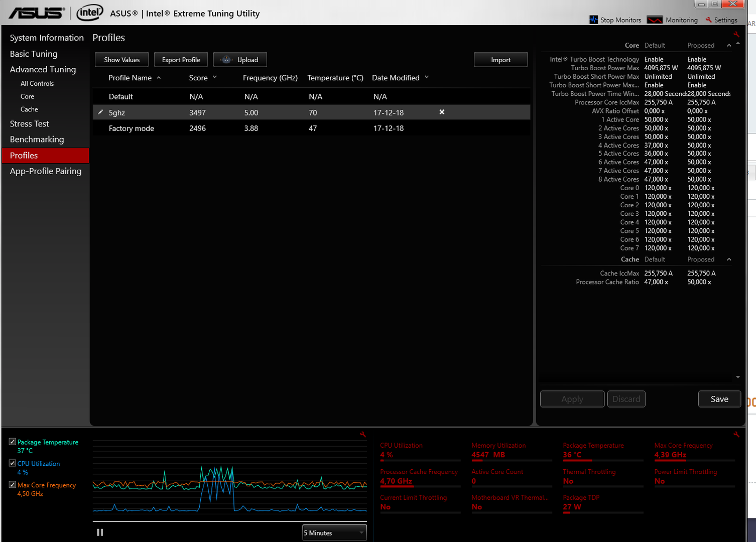Select the Default profile row
Screen dimensions: 756x542
pyautogui.click(x=311, y=96)
